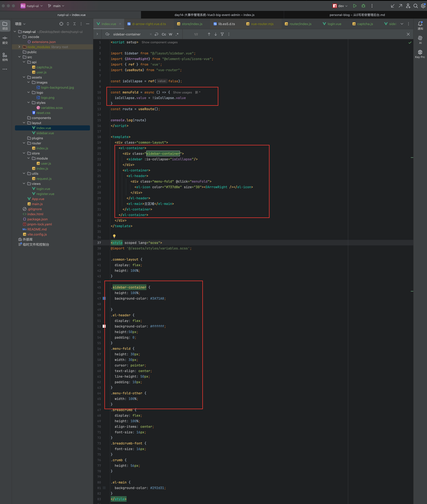This screenshot has height=504, width=427.
Task: Open sidebar.vue in project tree
Action: (45, 133)
